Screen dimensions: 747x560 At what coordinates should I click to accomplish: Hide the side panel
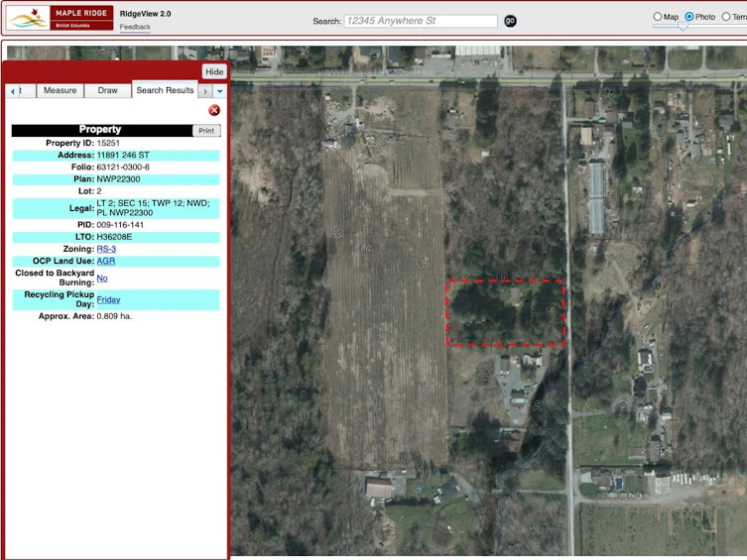214,71
